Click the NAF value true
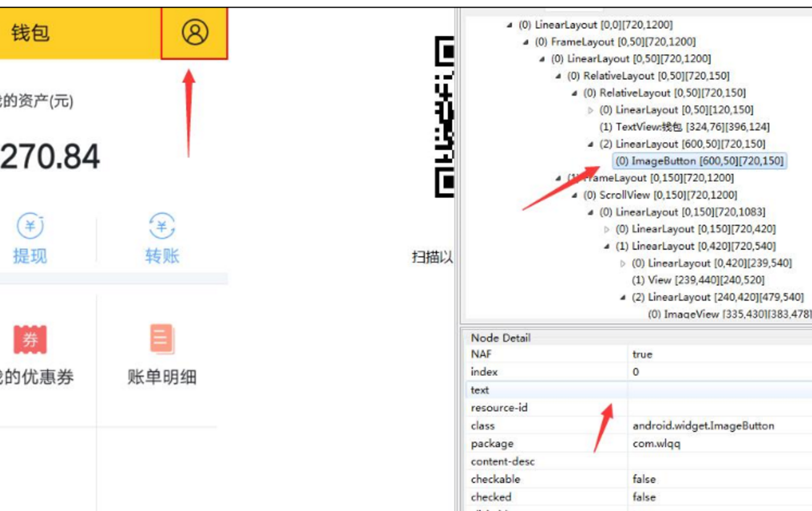 pos(642,354)
